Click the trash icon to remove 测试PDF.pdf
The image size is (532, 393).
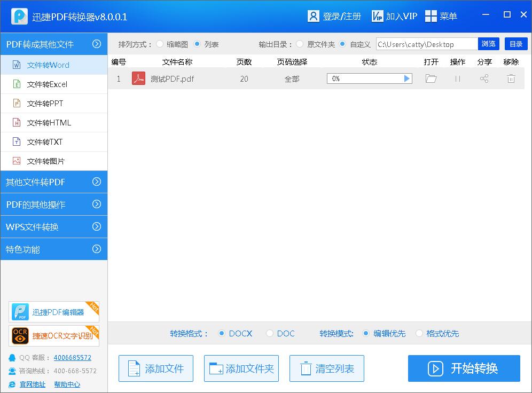(x=511, y=78)
